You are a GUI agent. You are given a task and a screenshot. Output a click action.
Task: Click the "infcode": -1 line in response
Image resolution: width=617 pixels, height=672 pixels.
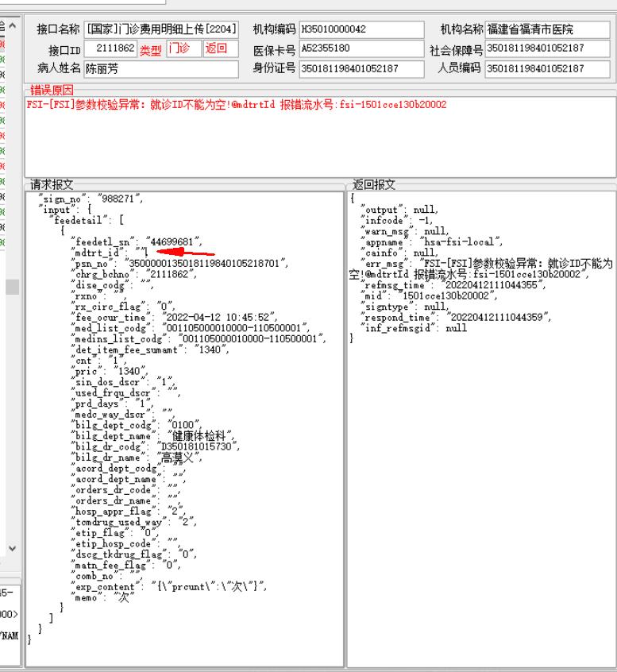[397, 220]
